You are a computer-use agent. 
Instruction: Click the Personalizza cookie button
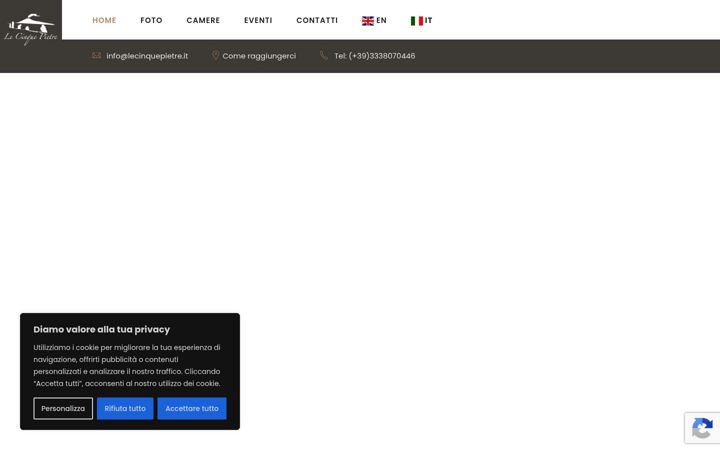click(63, 408)
